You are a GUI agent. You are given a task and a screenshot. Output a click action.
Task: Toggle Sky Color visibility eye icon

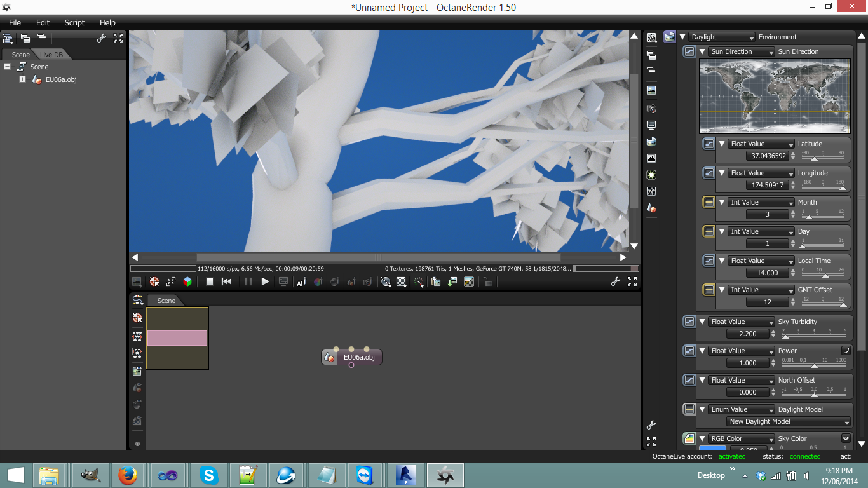pyautogui.click(x=846, y=438)
